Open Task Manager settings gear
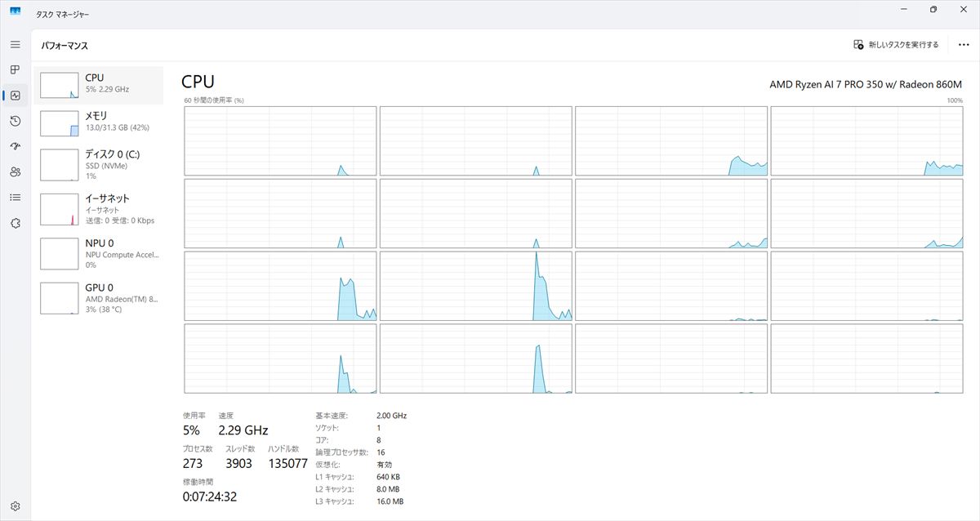Viewport: 980px width, 521px height. (x=15, y=506)
